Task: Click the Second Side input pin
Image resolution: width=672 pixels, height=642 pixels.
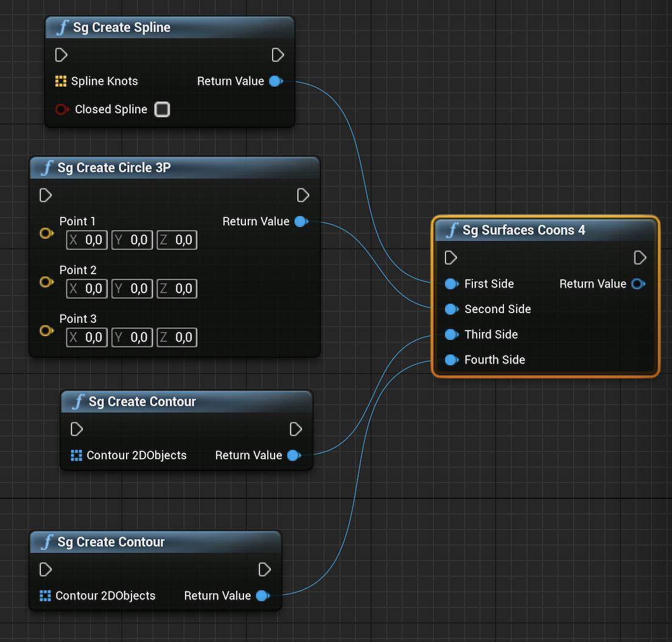Action: [452, 309]
